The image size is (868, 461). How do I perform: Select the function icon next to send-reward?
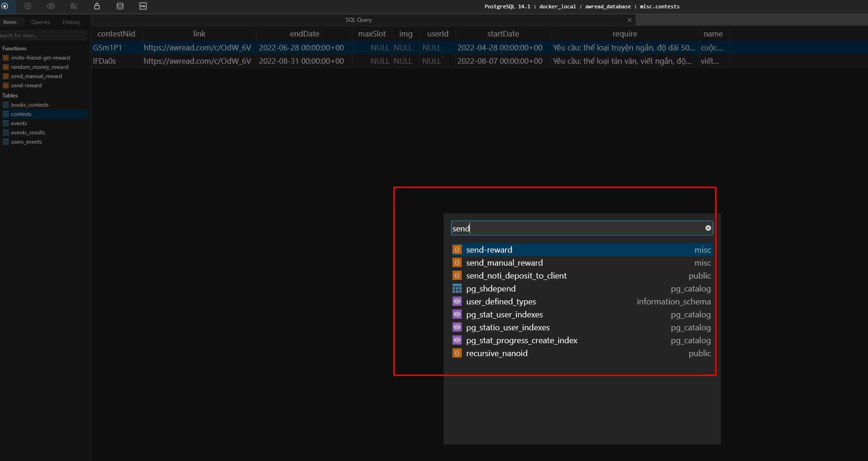click(458, 249)
